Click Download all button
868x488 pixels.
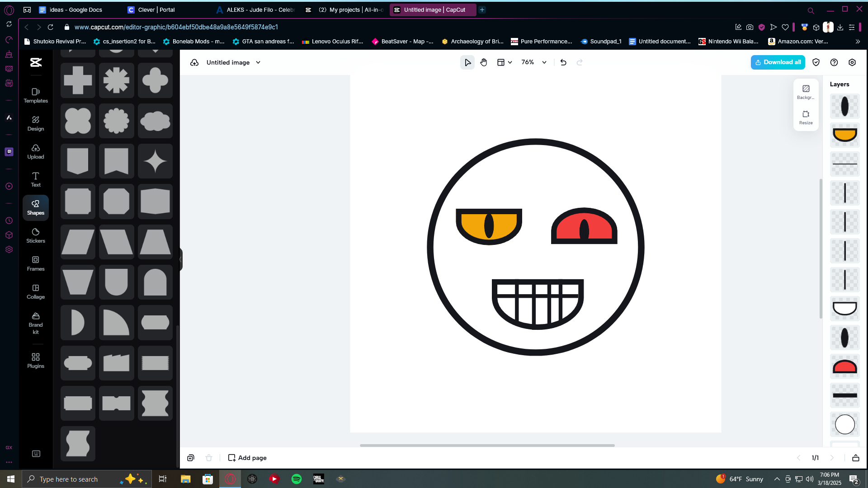(x=778, y=62)
